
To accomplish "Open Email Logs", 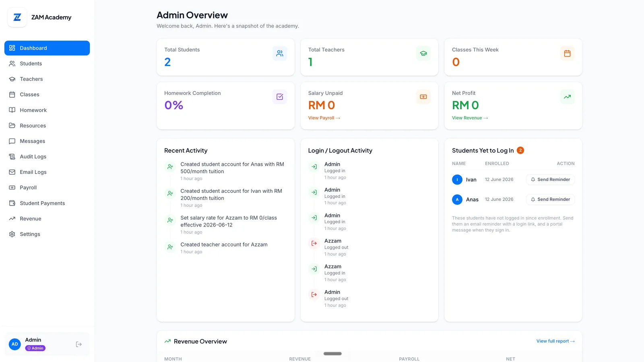I will coord(47,172).
